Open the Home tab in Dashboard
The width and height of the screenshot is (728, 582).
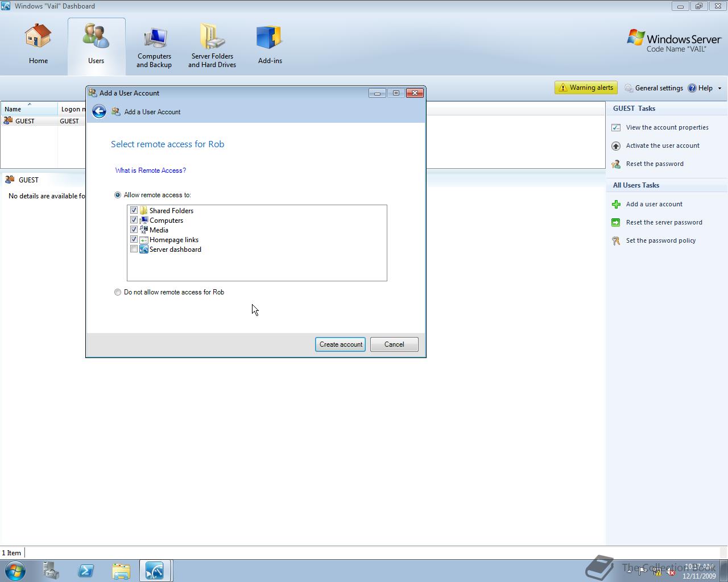point(38,44)
